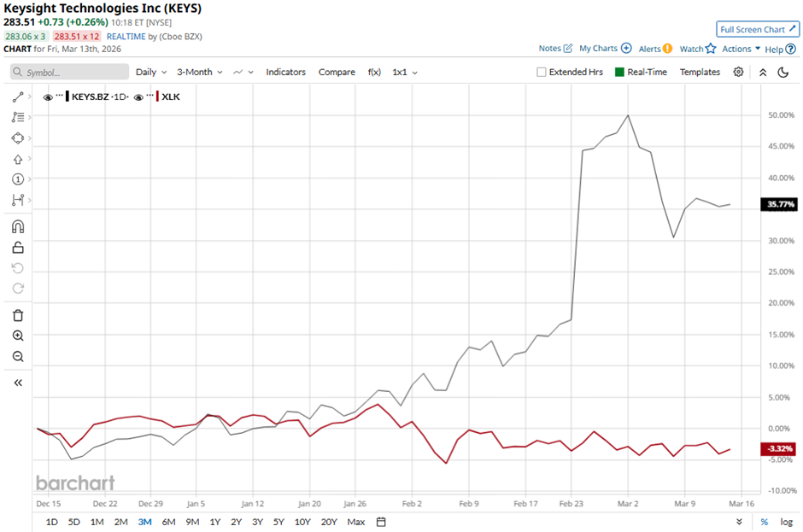Toggle the magnet snap mode
This screenshot has width=803, height=532.
[x=18, y=227]
